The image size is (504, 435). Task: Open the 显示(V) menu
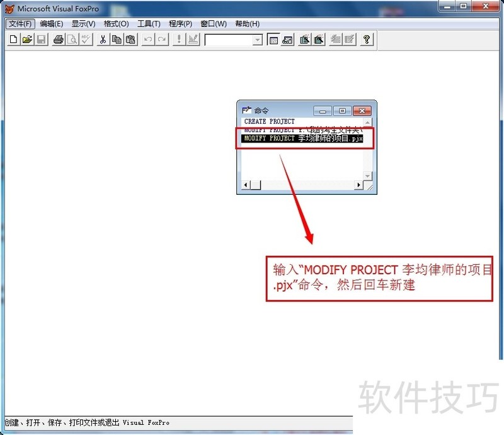pos(83,24)
